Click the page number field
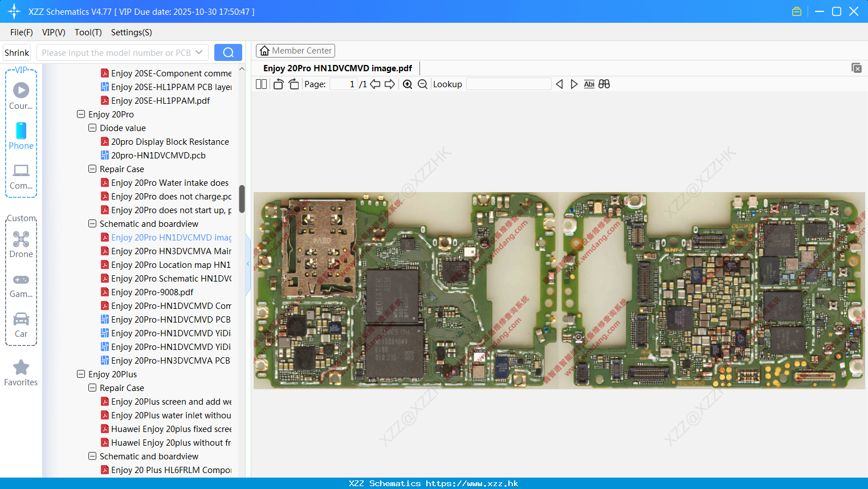Viewport: 868px width, 489px height. 343,84
